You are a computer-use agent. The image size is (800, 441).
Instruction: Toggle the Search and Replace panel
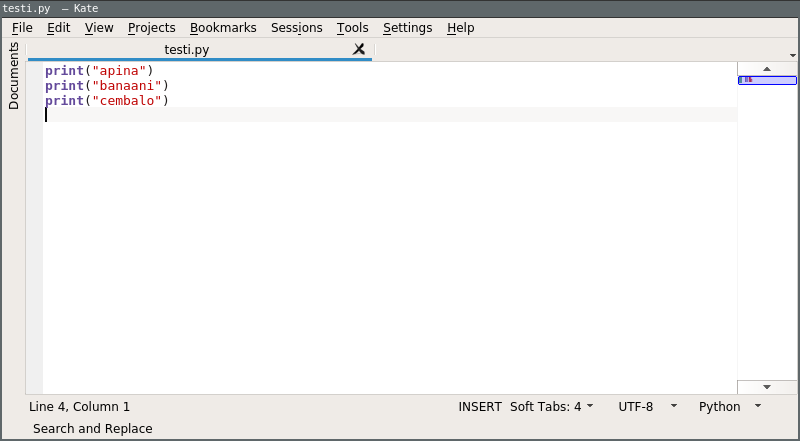(x=92, y=429)
